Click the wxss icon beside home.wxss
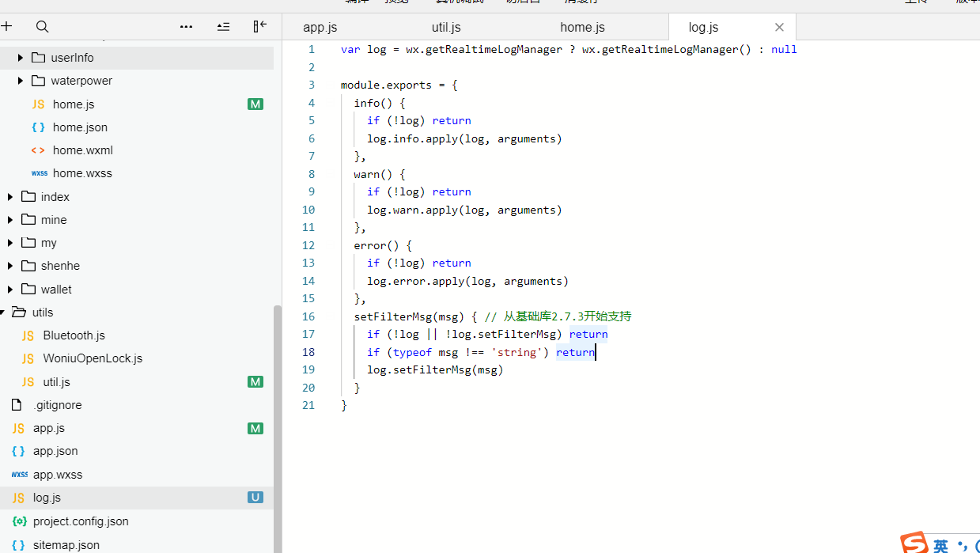980x553 pixels. 40,173
